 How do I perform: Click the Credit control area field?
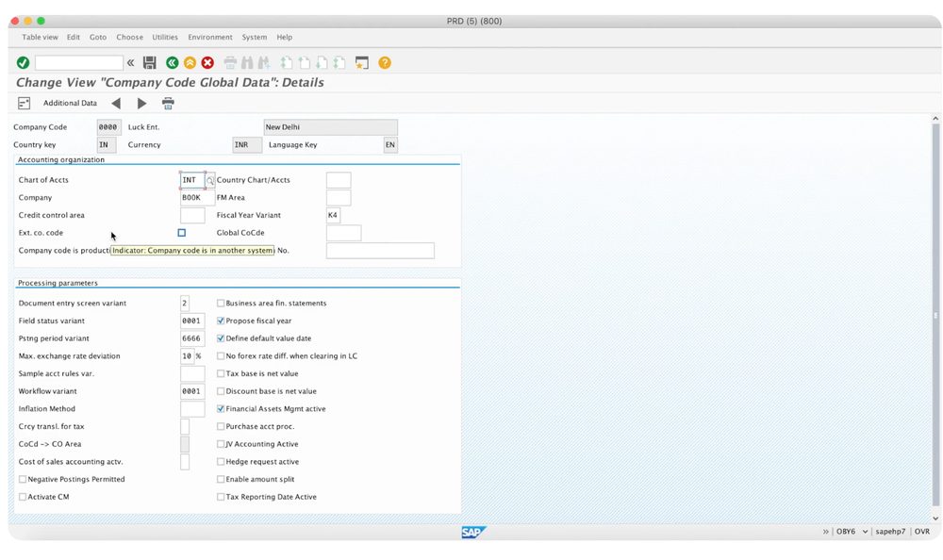[192, 215]
